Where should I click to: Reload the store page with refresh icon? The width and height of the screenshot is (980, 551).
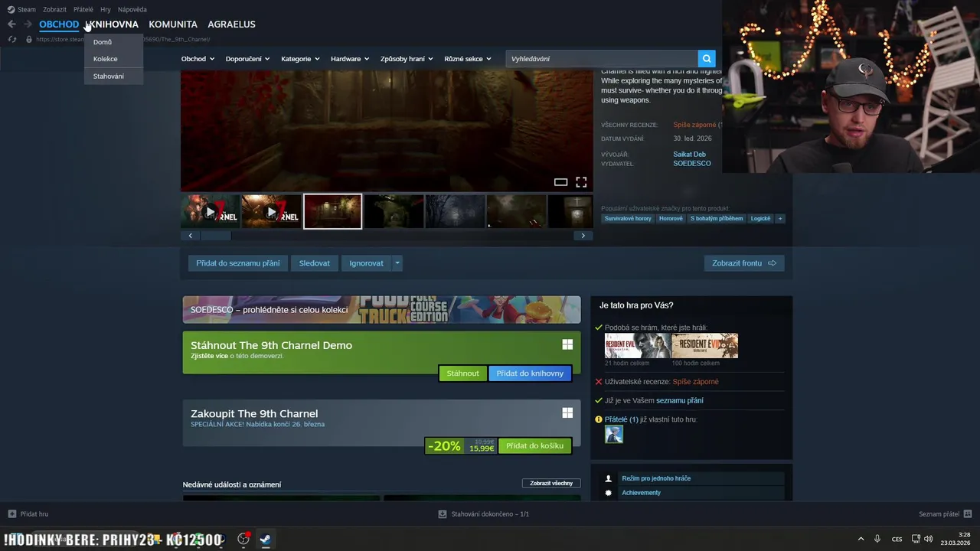coord(12,39)
